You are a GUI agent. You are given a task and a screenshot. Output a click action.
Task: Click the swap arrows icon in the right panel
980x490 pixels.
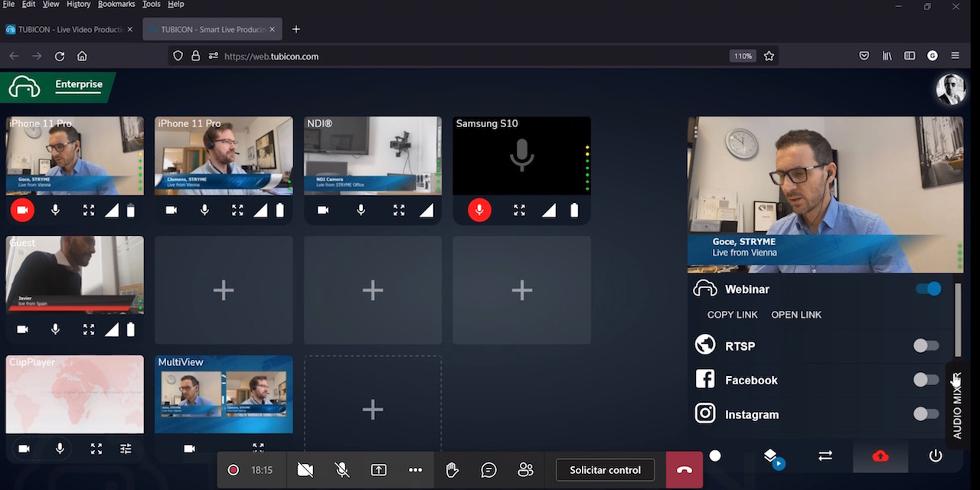[x=825, y=456]
